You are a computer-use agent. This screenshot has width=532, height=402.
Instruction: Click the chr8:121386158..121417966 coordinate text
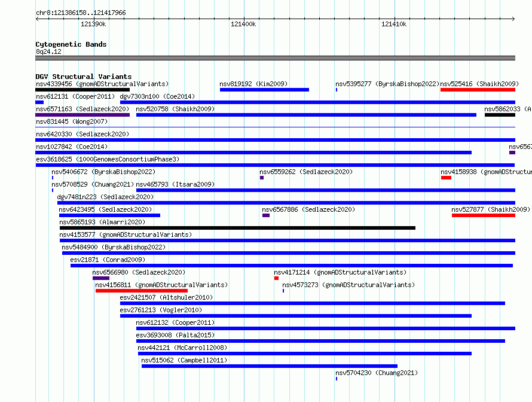coord(81,13)
